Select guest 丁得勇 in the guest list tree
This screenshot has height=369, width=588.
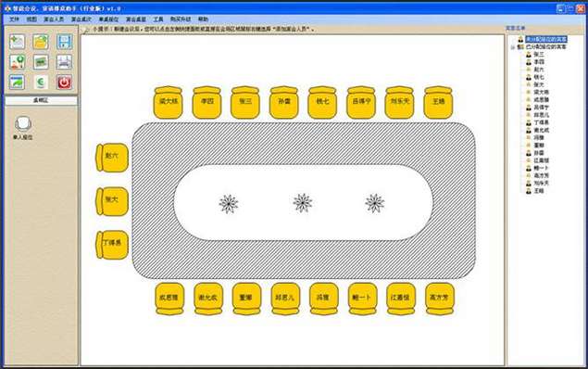[541, 122]
